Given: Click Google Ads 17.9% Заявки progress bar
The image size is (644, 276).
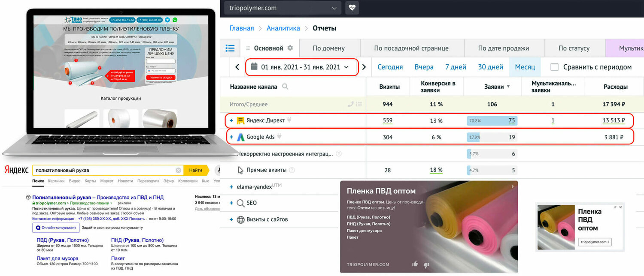Looking at the screenshot, I should [492, 137].
